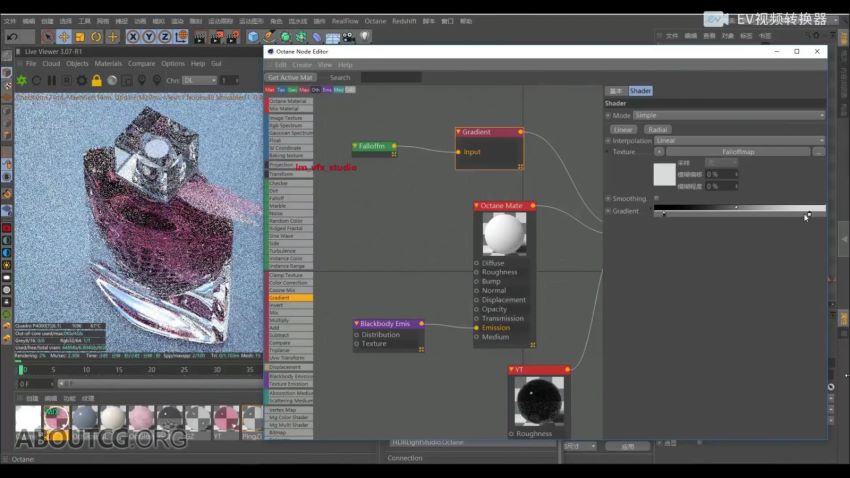Click the render view clapperboard icon
Screen dimensions: 850x478
(x=200, y=37)
